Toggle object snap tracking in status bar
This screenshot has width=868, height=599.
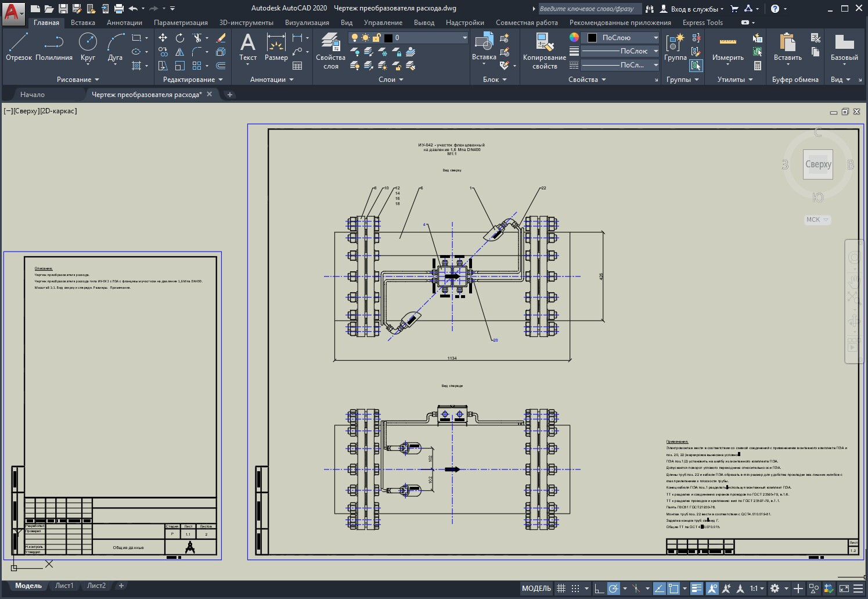click(659, 589)
